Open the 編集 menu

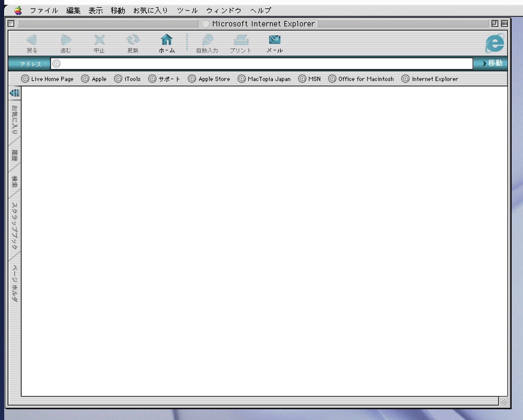[73, 10]
